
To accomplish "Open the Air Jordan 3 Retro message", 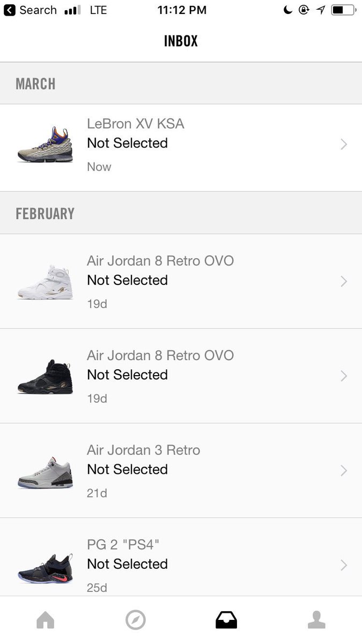I will click(x=181, y=471).
